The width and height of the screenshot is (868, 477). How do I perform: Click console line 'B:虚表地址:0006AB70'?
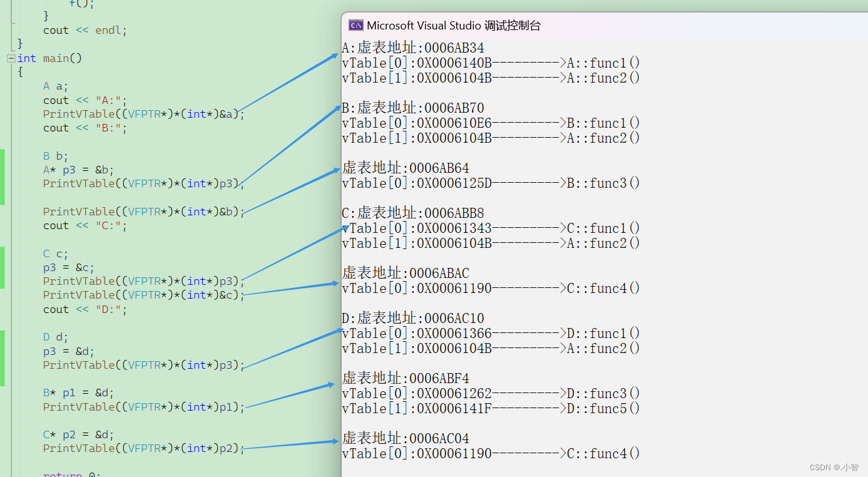(x=413, y=108)
